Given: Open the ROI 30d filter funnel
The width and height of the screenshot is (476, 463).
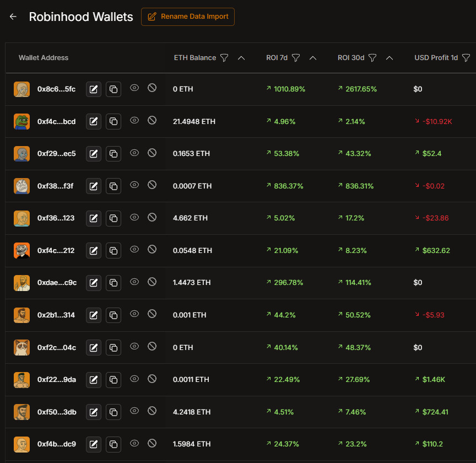Looking at the screenshot, I should pos(372,58).
